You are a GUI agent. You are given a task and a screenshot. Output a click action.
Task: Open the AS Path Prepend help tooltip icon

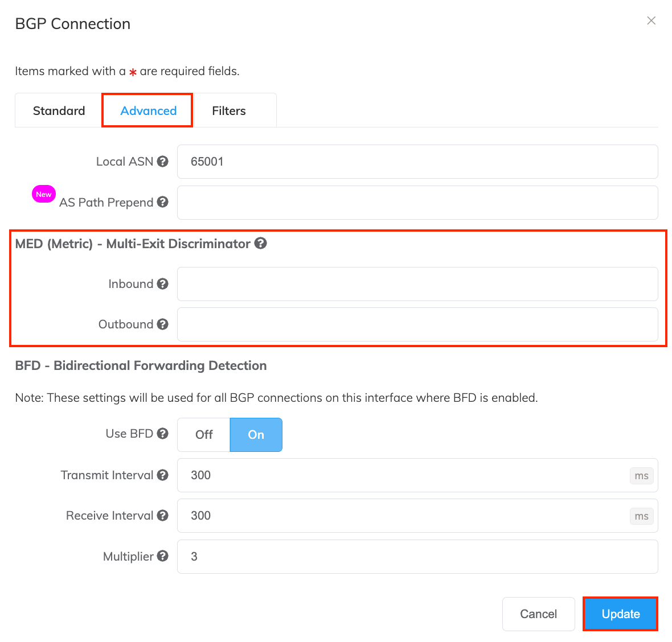coord(162,201)
